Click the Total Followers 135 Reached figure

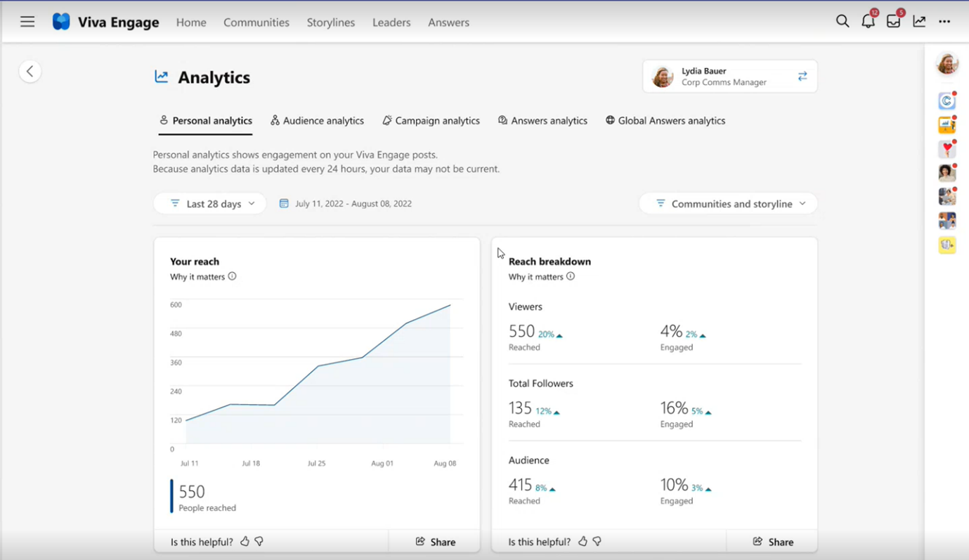pos(521,408)
